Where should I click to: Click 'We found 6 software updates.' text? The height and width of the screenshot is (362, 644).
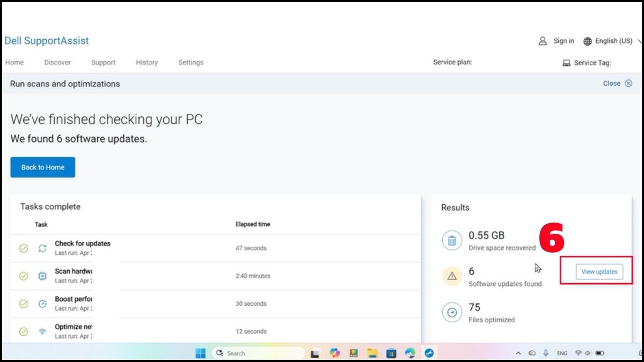79,139
